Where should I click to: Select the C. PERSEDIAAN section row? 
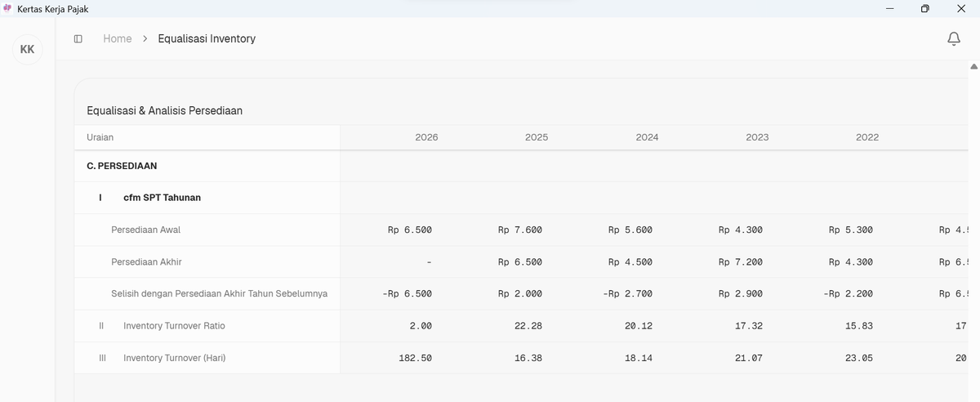pyautogui.click(x=122, y=166)
